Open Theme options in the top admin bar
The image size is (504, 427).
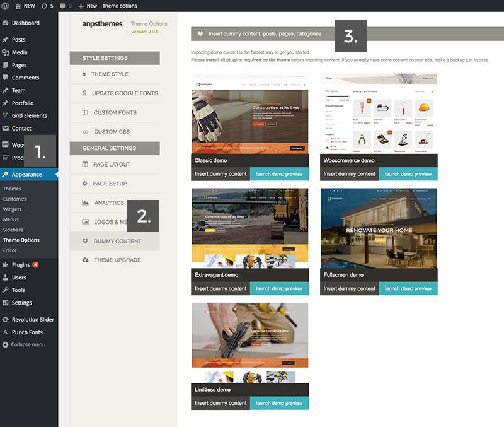coord(120,6)
